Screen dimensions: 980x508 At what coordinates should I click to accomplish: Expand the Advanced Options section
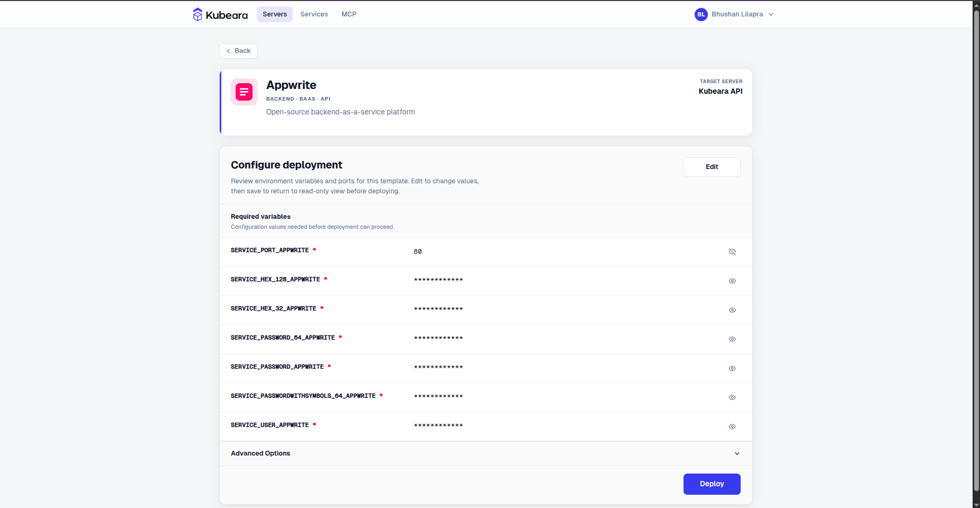pos(485,453)
